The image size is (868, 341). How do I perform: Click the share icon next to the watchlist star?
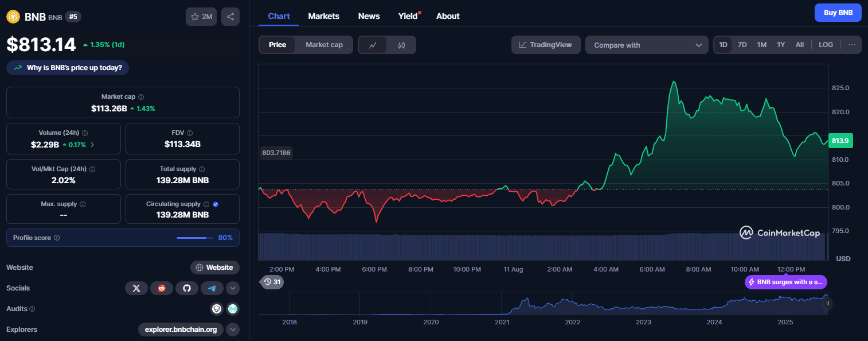coord(230,17)
